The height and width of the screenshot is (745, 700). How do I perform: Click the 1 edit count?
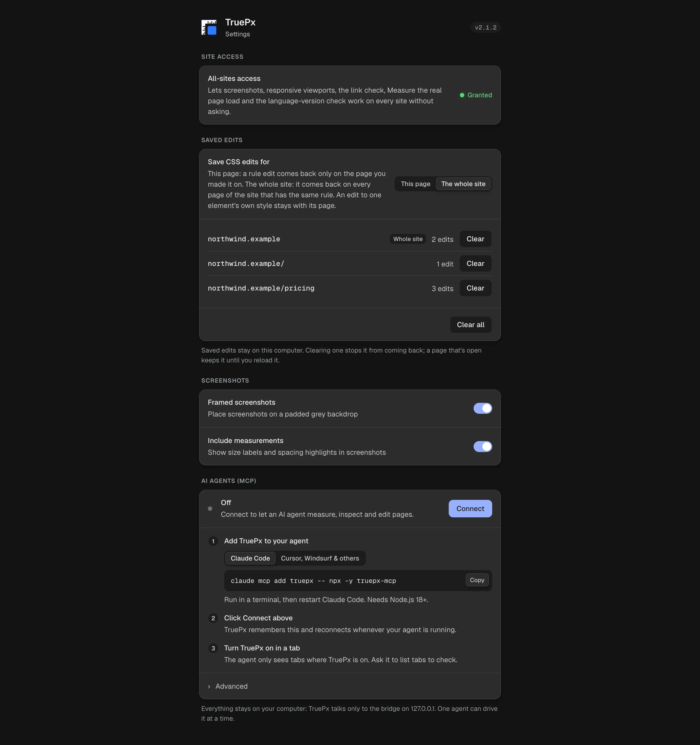[x=445, y=264]
